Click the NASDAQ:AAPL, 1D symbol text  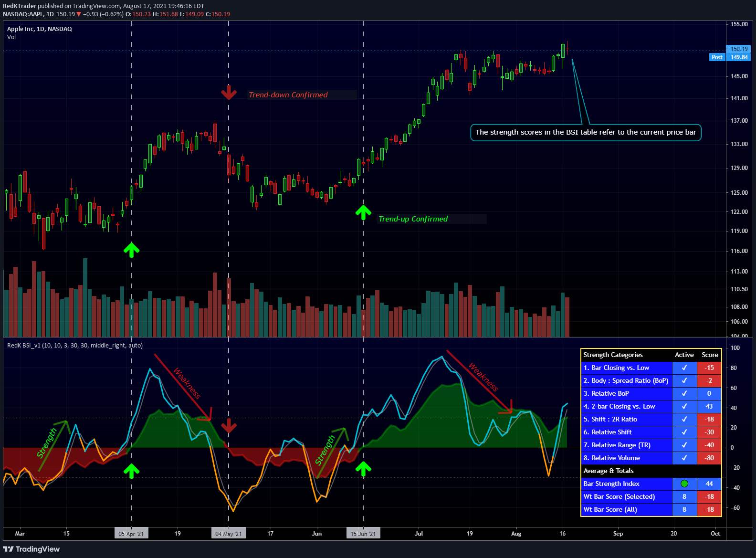(x=28, y=14)
